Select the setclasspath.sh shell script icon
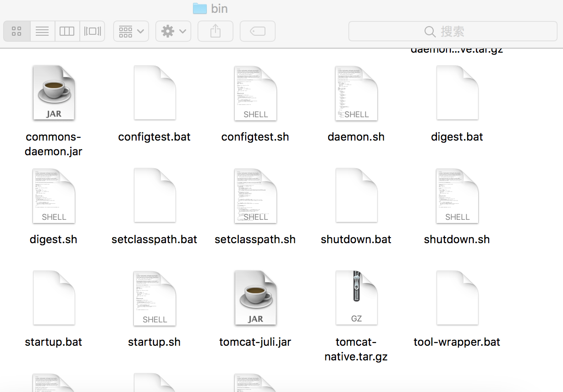 pos(255,196)
